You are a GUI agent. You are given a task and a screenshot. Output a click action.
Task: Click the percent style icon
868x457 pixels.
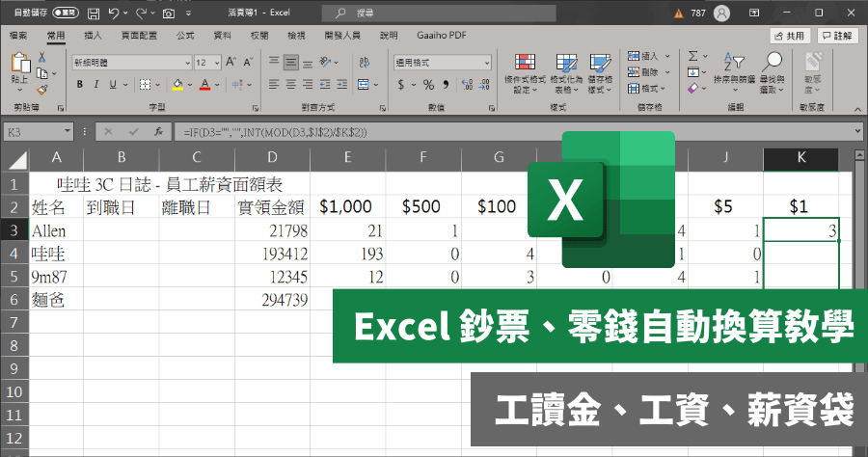(428, 85)
